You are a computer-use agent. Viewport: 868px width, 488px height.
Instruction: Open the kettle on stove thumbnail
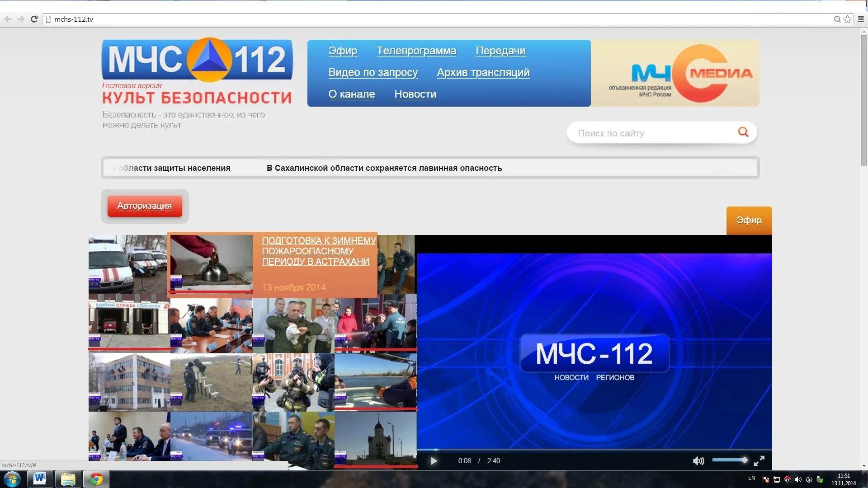coord(211,263)
